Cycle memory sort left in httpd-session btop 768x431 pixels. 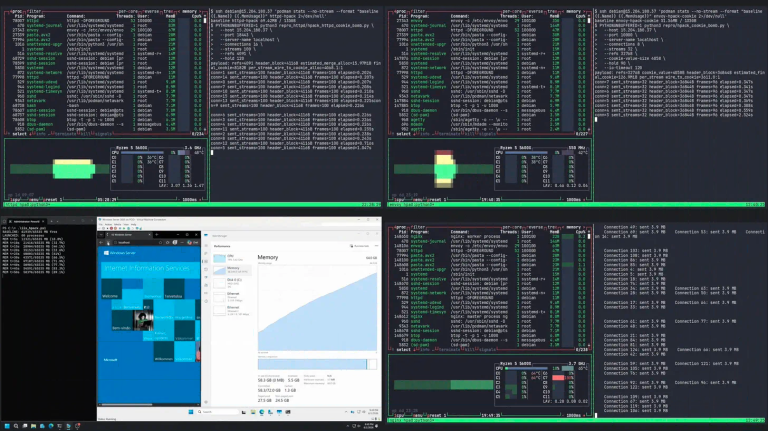179,11
